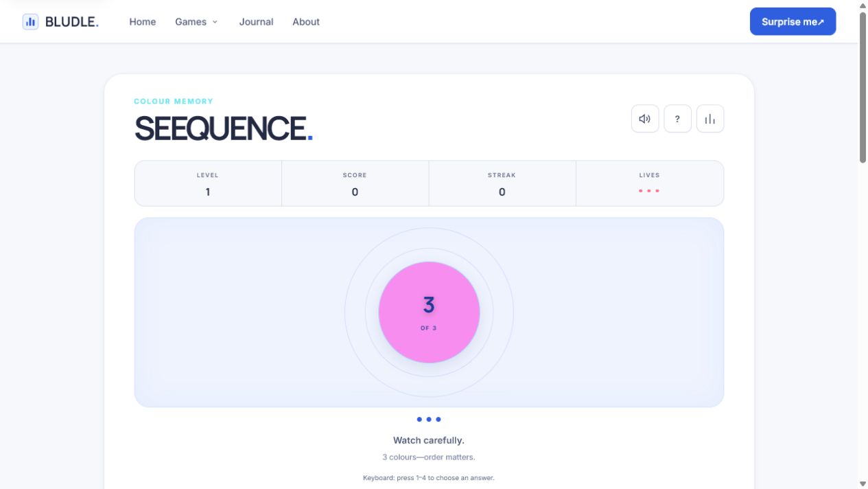Image resolution: width=868 pixels, height=489 pixels.
Task: Click the BLUDLE bar-chart logo icon
Action: tap(30, 22)
